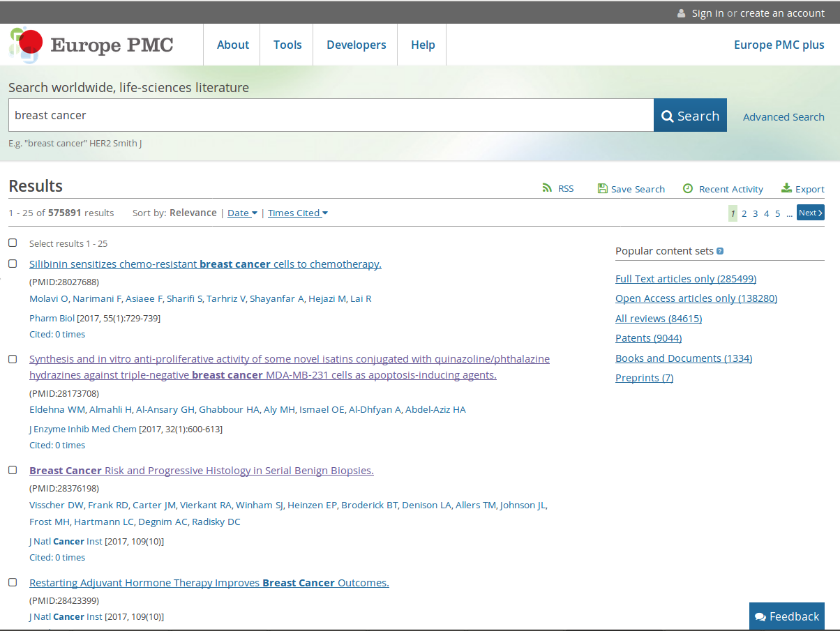Screen dimensions: 840x631
Task: Click the RSS feed icon
Action: tap(547, 188)
